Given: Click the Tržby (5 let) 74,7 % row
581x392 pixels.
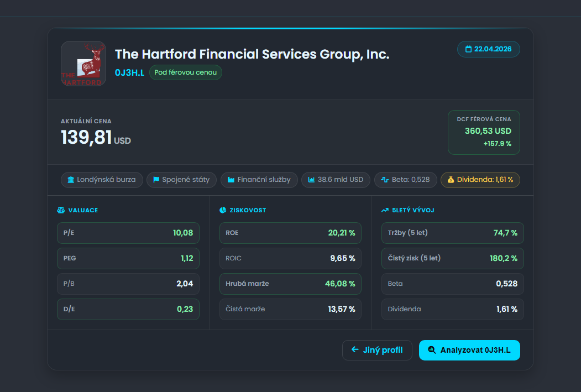Looking at the screenshot, I should point(453,233).
